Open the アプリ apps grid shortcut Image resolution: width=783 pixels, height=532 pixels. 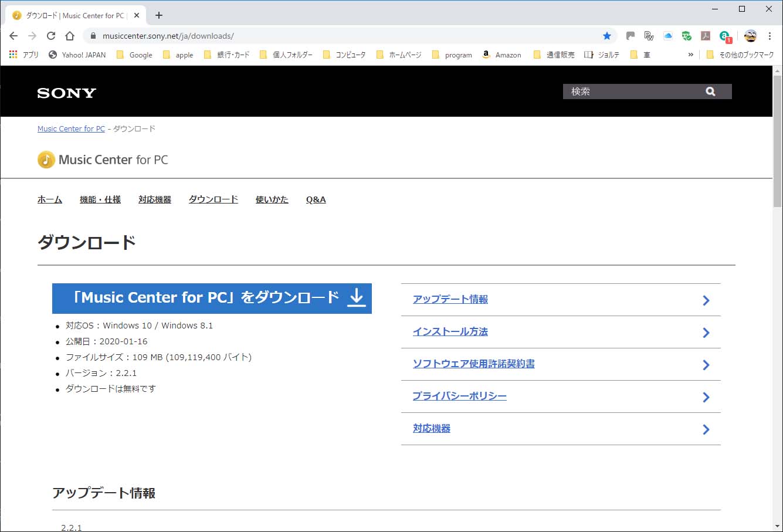pos(23,55)
